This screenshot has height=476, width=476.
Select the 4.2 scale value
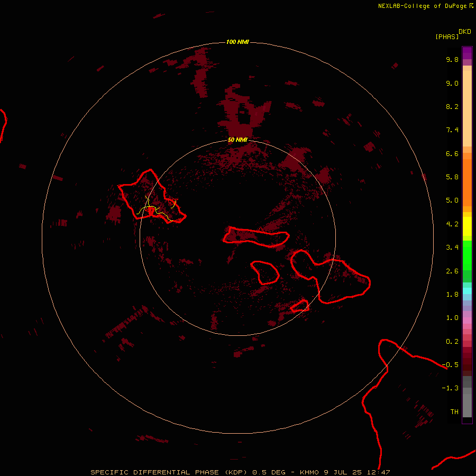(x=452, y=224)
